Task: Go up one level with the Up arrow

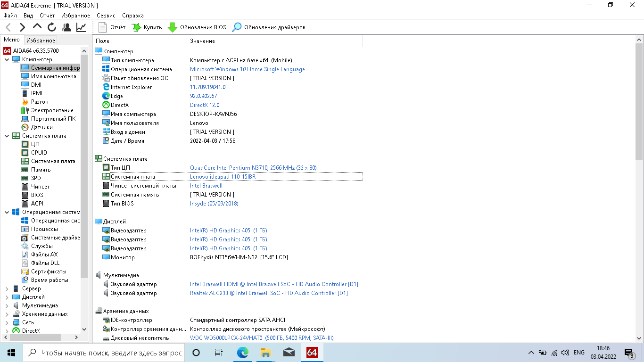Action: [37, 27]
